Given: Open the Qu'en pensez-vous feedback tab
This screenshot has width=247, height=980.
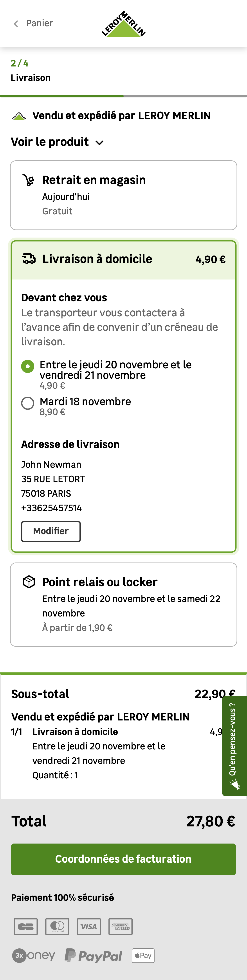Looking at the screenshot, I should 233,740.
